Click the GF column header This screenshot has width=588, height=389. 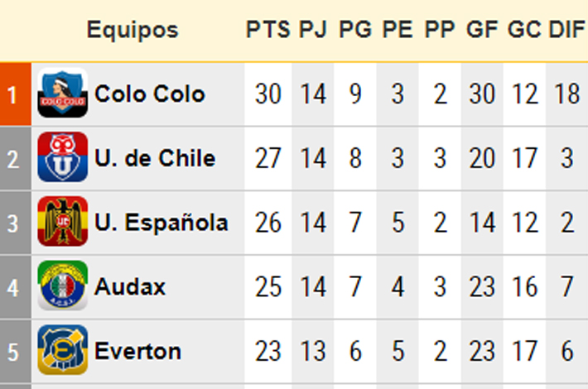[482, 29]
